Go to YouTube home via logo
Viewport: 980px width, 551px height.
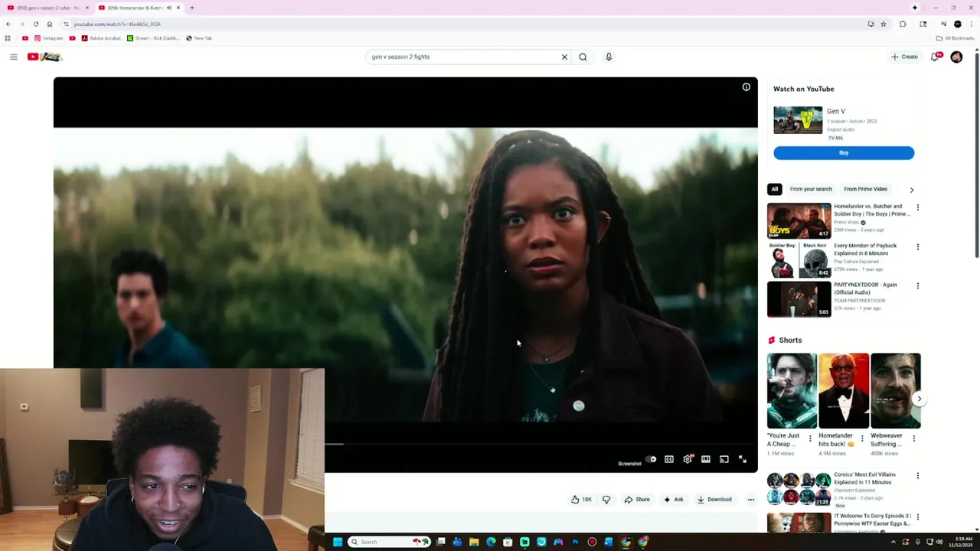tap(44, 57)
